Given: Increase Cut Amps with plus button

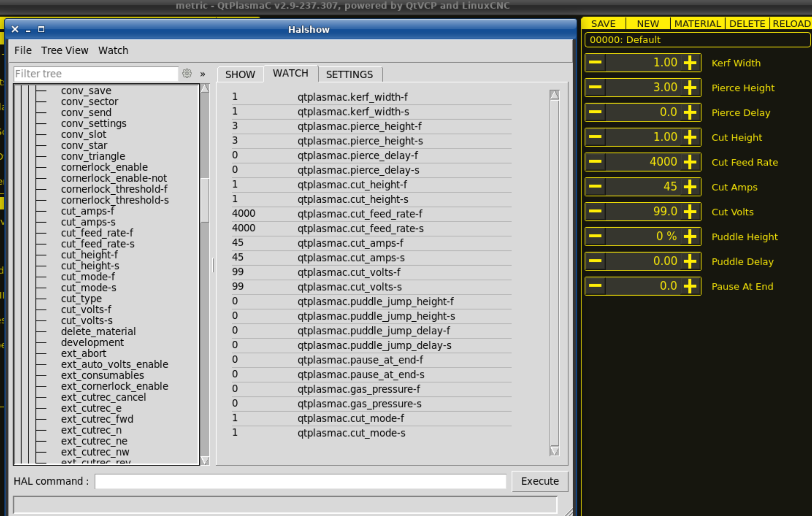Looking at the screenshot, I should coord(690,187).
